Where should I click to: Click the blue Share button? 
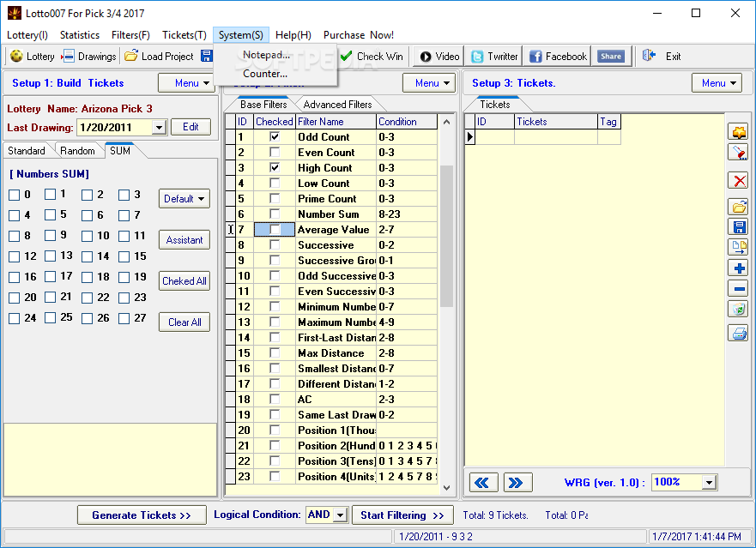(x=611, y=57)
